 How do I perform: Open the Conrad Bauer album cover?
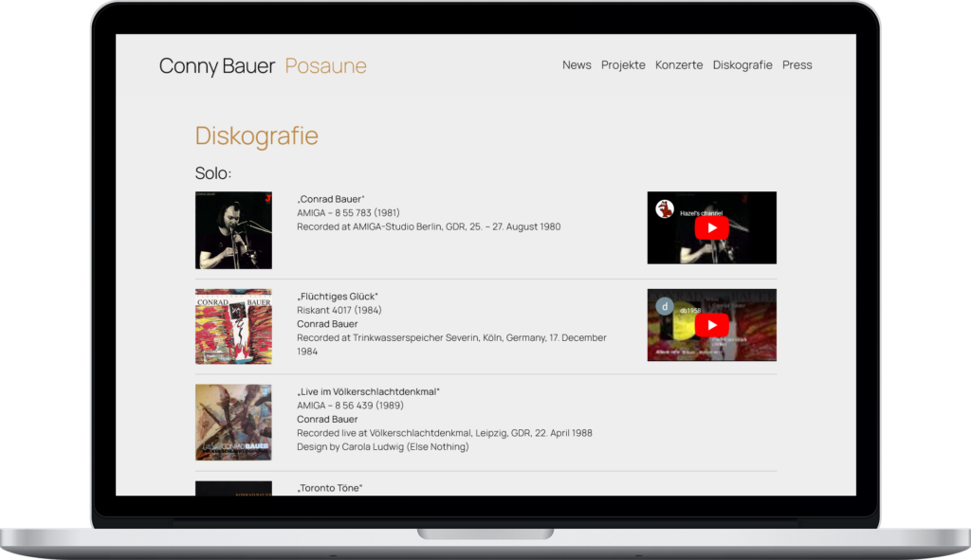(x=233, y=230)
